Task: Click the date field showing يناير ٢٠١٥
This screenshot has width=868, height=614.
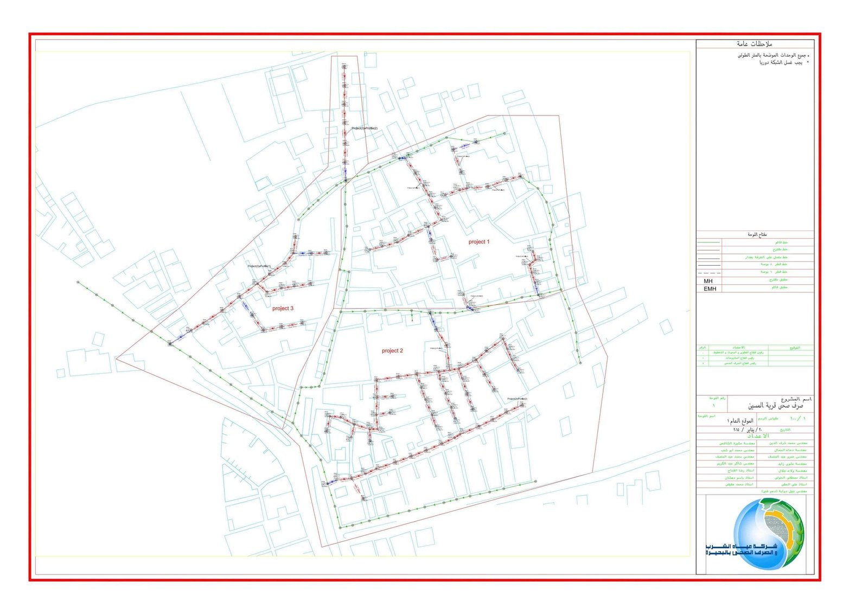Action: 748,430
